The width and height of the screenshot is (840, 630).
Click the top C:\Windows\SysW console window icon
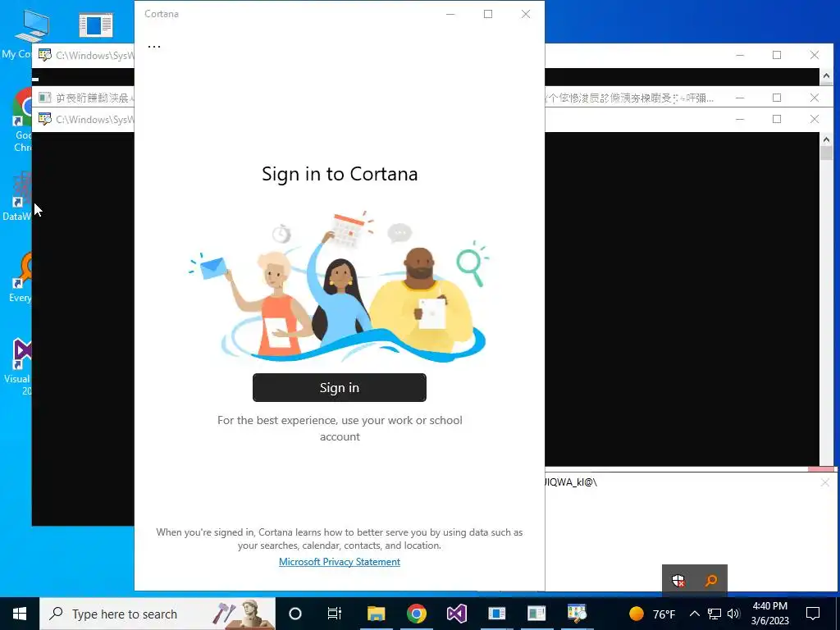coord(44,55)
